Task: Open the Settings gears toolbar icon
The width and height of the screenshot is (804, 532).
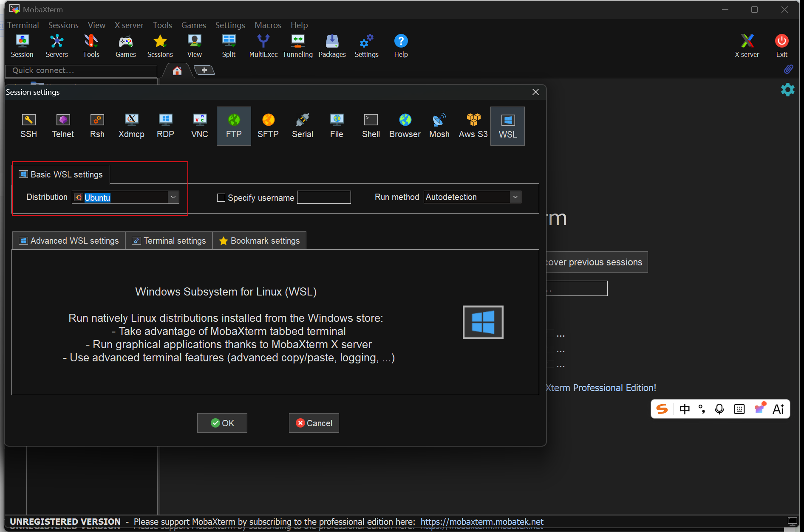Action: click(x=366, y=46)
